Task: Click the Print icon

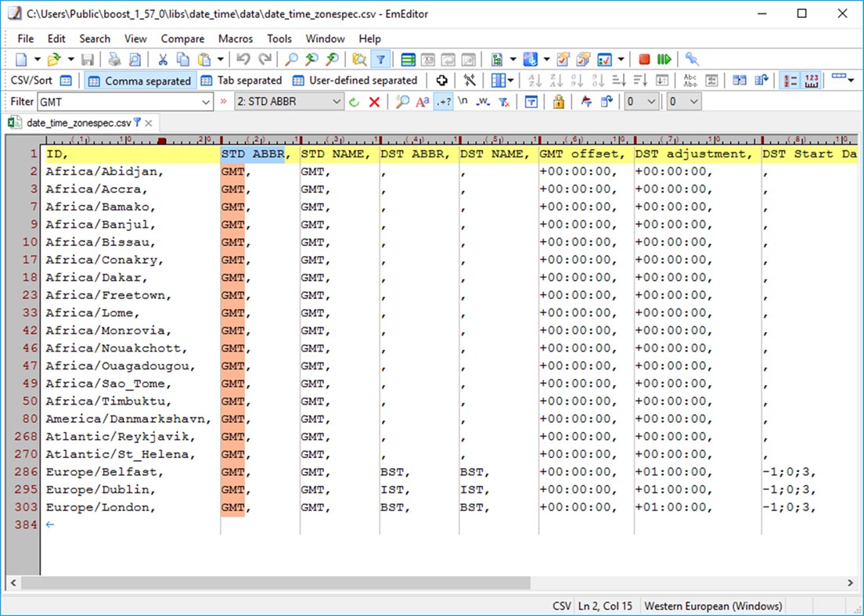Action: (114, 59)
